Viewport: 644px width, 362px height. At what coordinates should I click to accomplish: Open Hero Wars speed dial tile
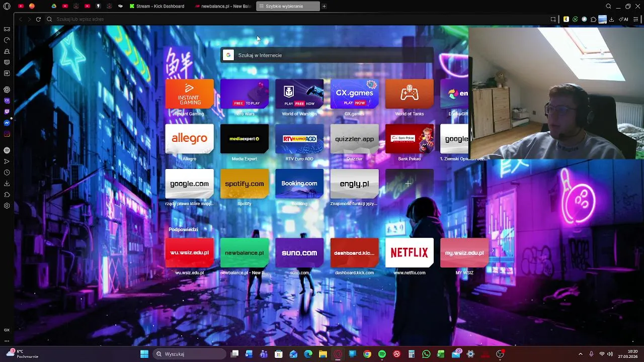(245, 94)
